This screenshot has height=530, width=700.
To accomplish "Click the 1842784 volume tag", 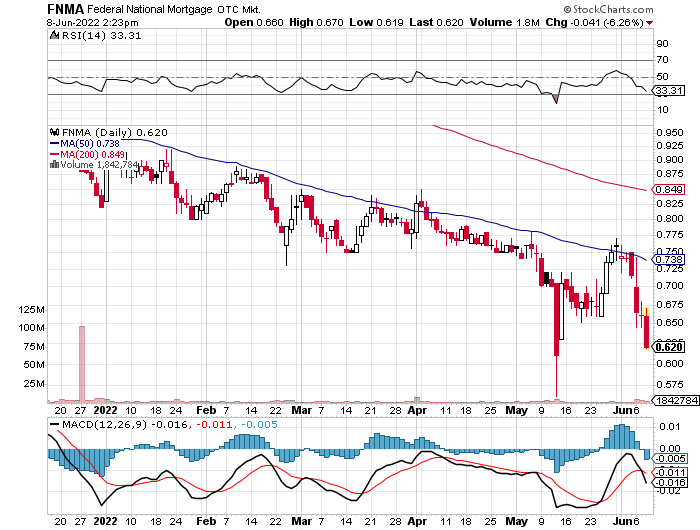I will point(676,400).
